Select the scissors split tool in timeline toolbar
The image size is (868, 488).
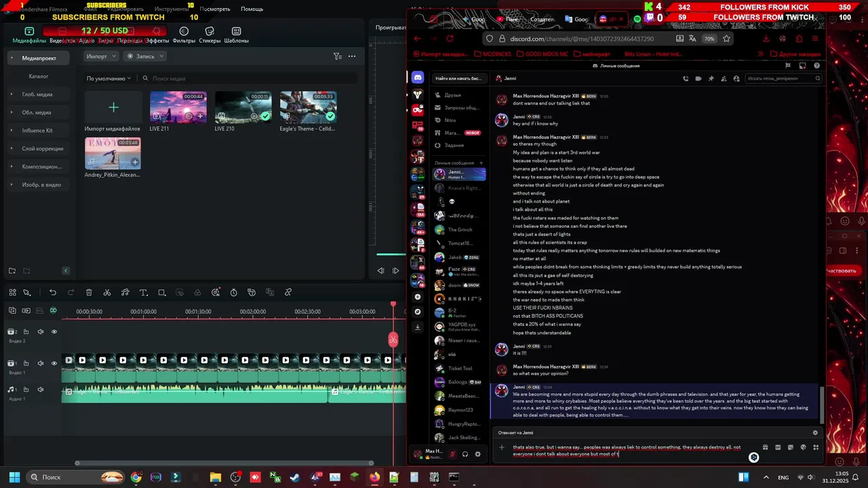[x=107, y=292]
